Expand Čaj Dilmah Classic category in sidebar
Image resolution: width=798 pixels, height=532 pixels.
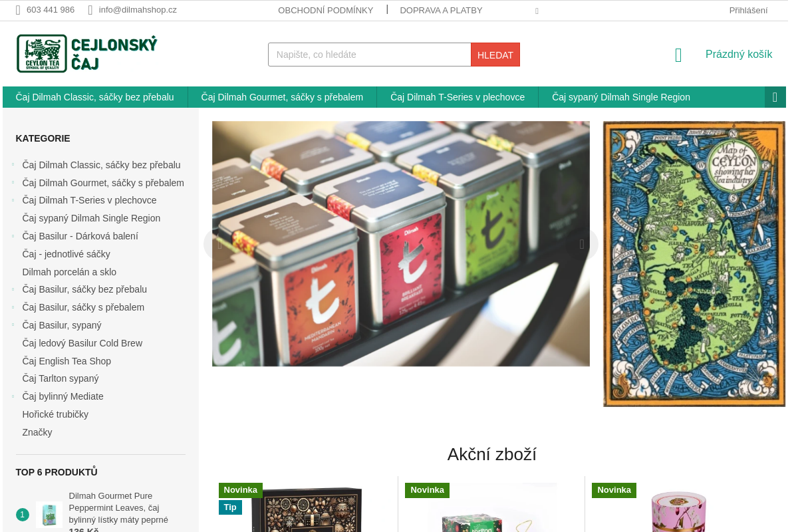(13, 164)
